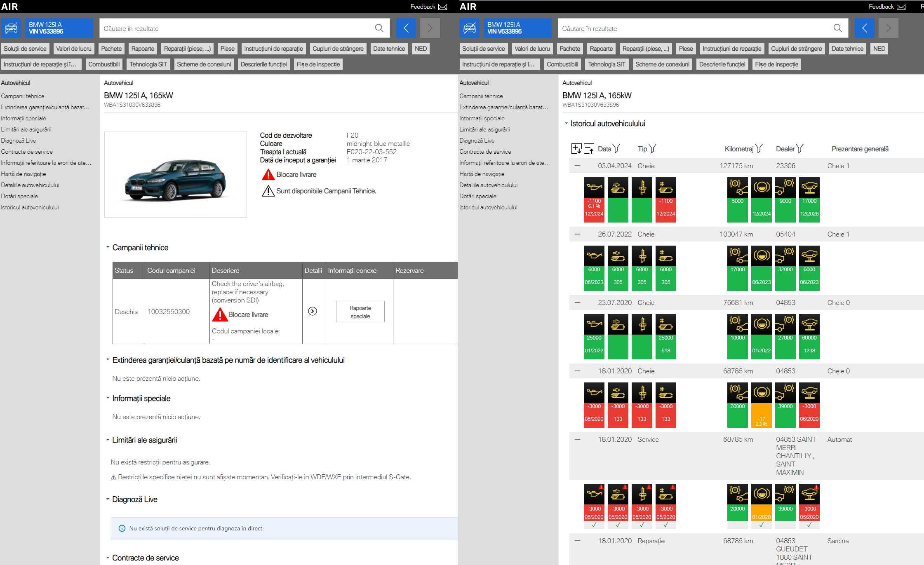Go back using right window's blue arrow
Viewport: 924px width, 565px height.
865,28
